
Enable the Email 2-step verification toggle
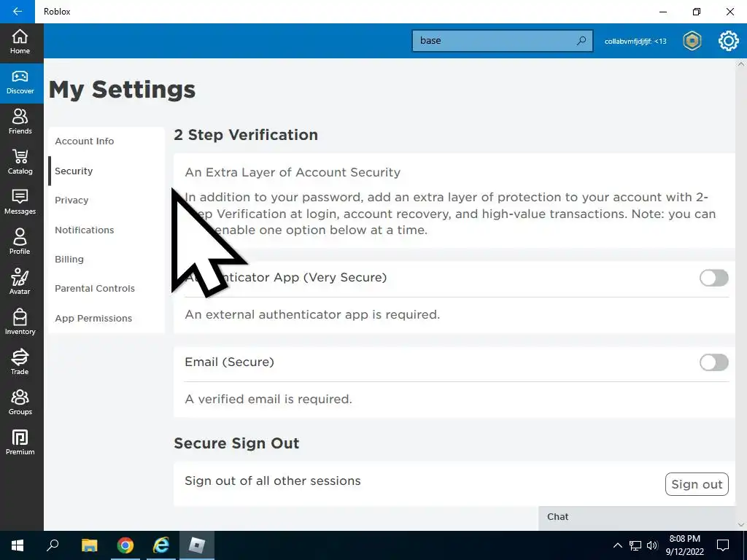click(713, 362)
